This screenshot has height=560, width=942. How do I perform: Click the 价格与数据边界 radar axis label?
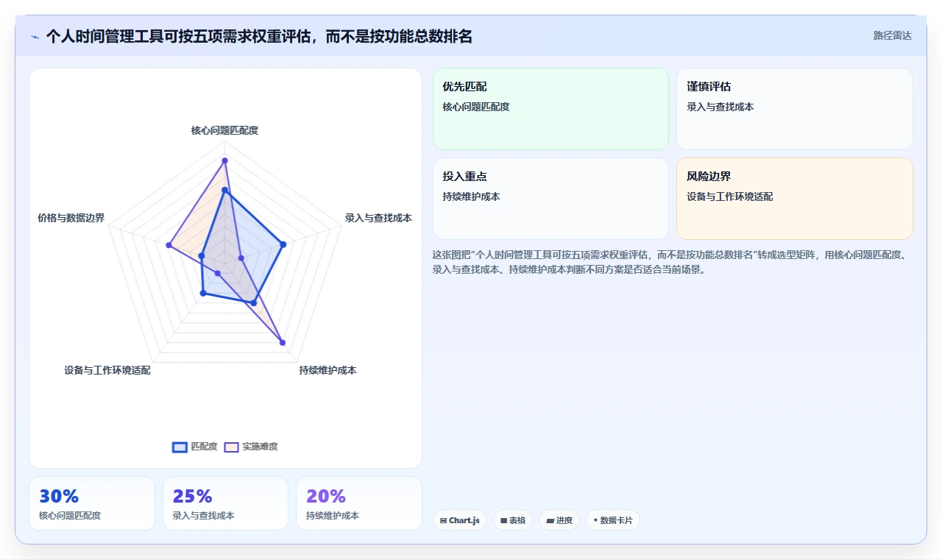pos(71,218)
